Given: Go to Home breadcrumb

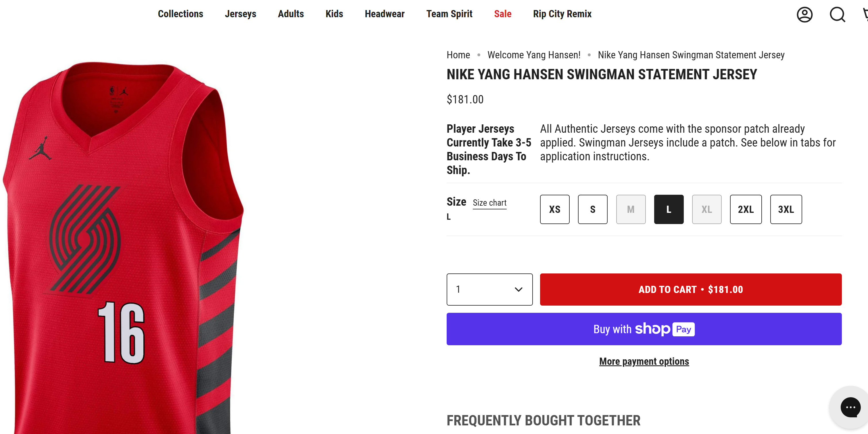Looking at the screenshot, I should pyautogui.click(x=458, y=55).
